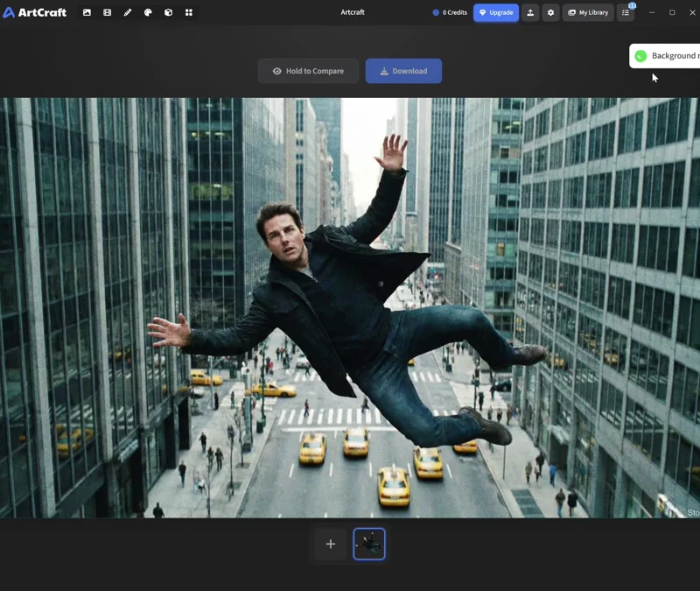Click the Download button

(x=403, y=71)
